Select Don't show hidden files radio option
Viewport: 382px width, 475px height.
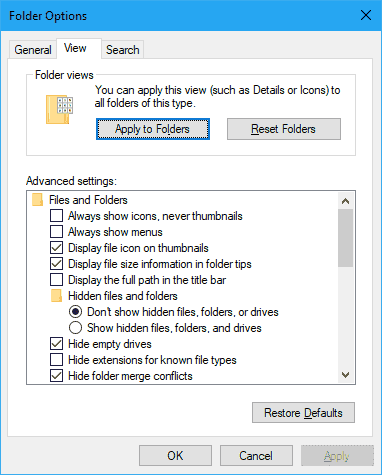(x=75, y=312)
